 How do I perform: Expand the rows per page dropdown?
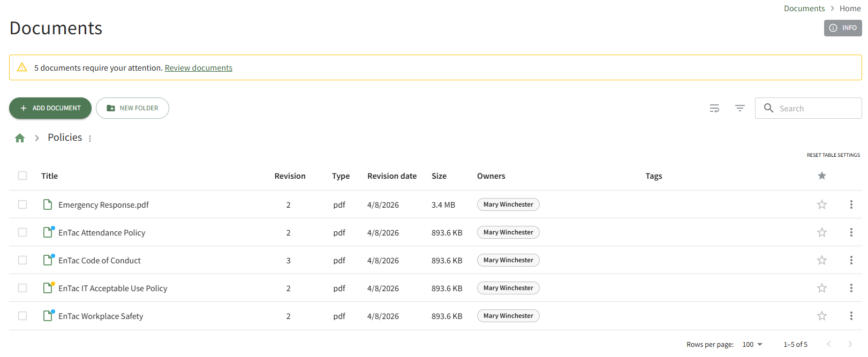(752, 344)
